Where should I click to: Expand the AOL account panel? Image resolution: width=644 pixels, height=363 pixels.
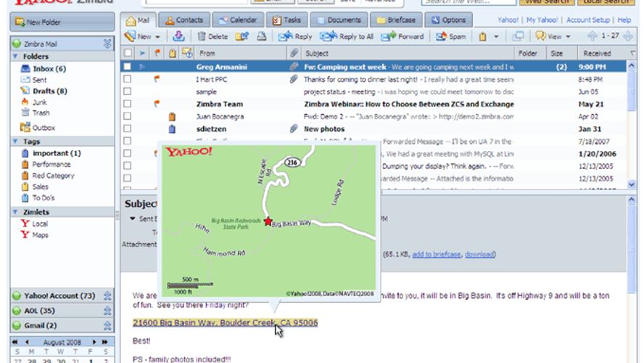click(107, 311)
